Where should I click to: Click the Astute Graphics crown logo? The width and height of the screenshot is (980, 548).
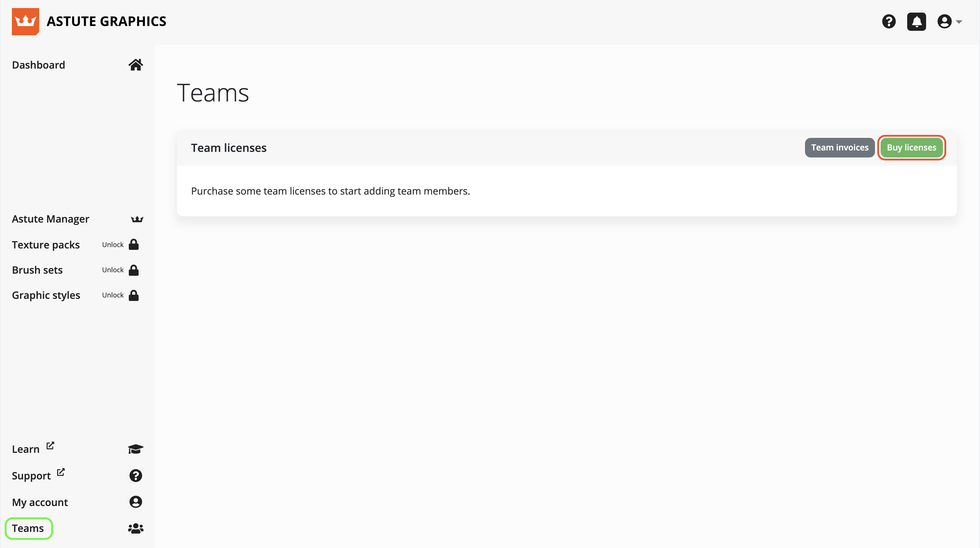click(x=25, y=21)
